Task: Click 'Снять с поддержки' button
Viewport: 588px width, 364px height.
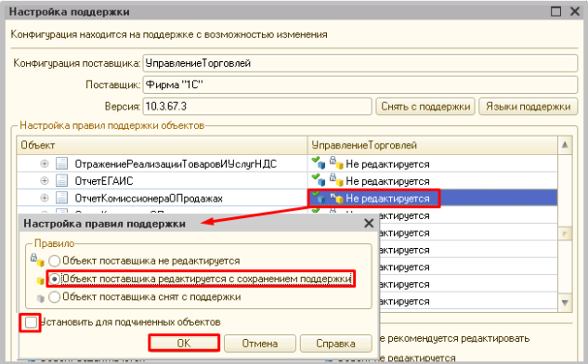Action: point(425,107)
